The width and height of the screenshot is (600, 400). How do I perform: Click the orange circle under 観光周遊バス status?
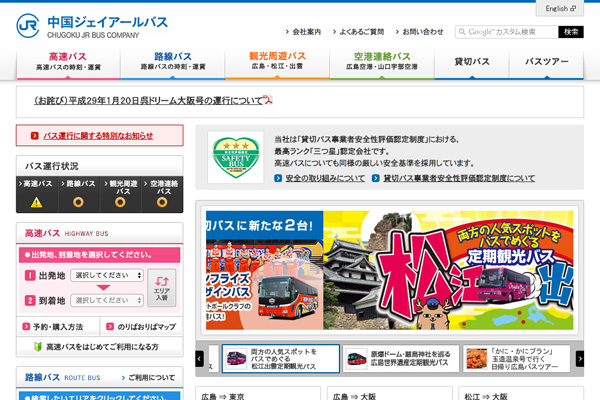pyautogui.click(x=120, y=202)
